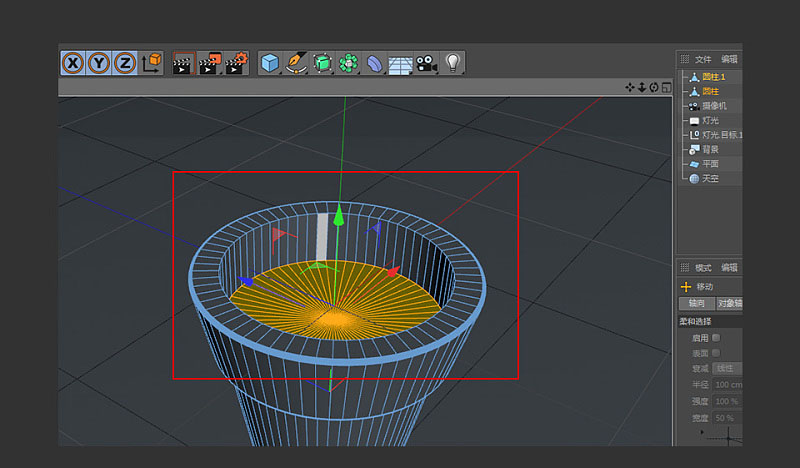Open the deformer capsule icon
The width and height of the screenshot is (800, 468).
click(374, 63)
